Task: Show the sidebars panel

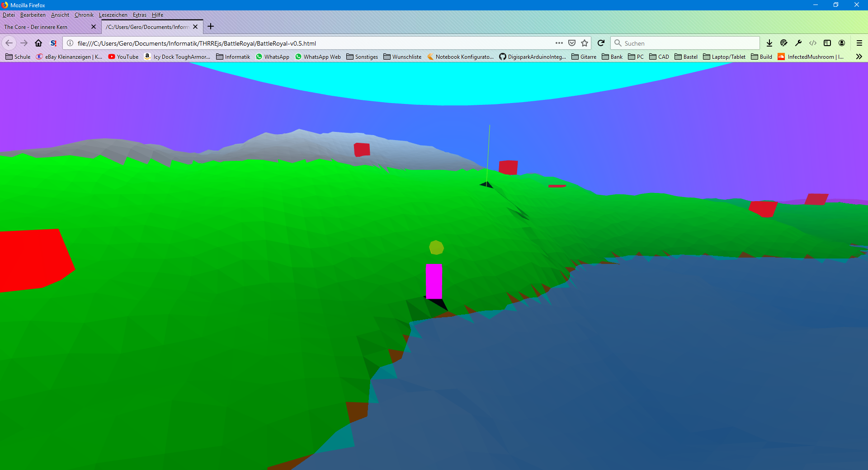Action: point(827,43)
